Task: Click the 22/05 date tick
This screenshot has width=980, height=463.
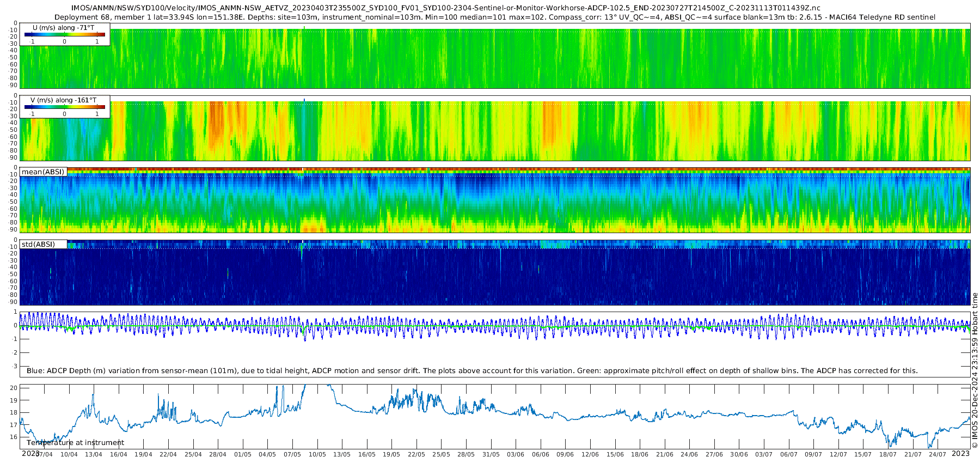Action: click(416, 454)
